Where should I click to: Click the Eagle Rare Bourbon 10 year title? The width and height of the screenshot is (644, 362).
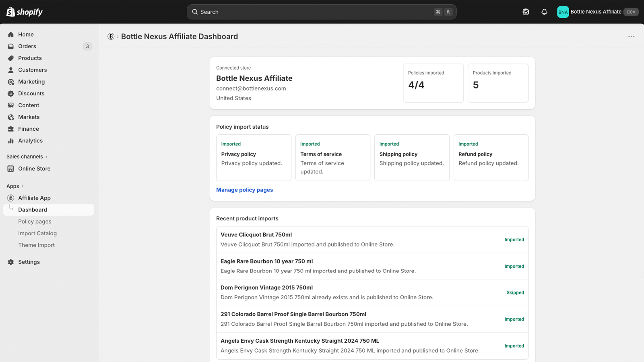point(266,261)
